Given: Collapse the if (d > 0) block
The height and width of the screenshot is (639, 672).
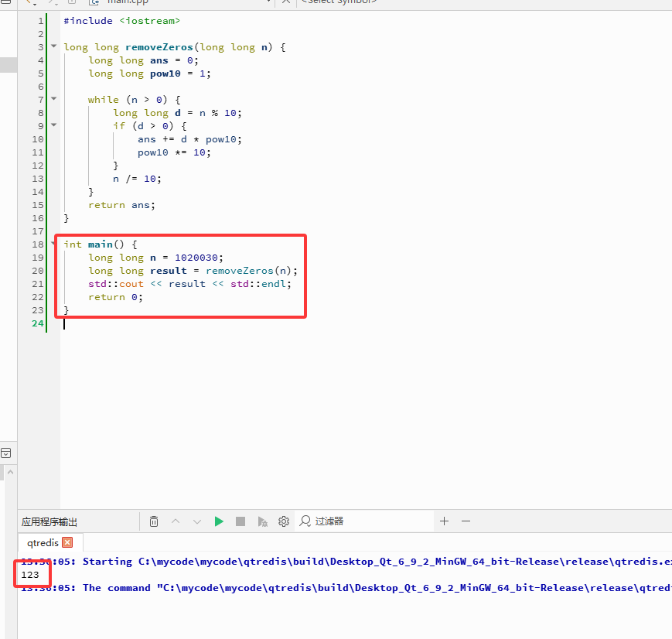Looking at the screenshot, I should (x=53, y=125).
